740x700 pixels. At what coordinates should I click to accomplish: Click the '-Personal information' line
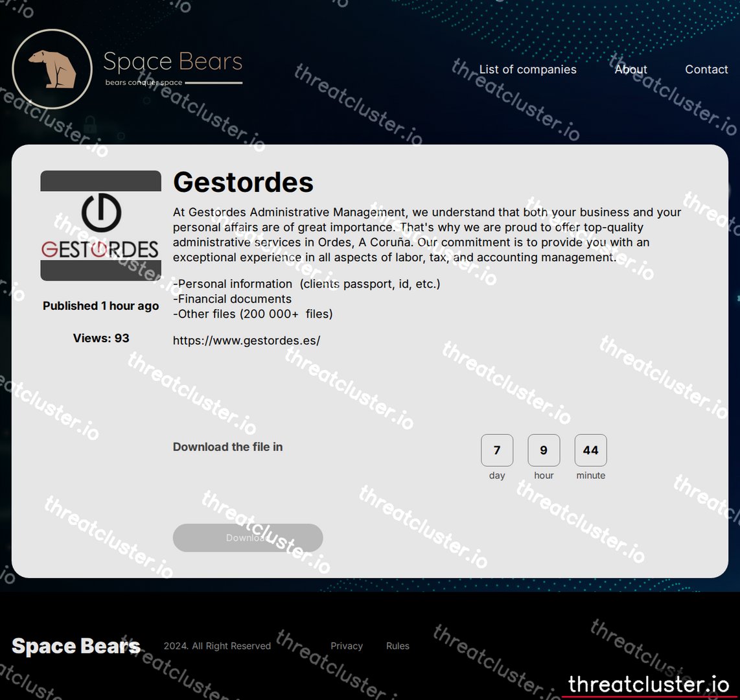tap(306, 284)
